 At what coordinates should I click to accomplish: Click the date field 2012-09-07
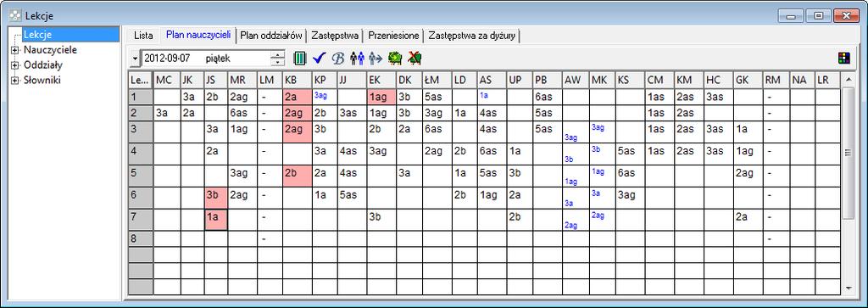tap(206, 59)
